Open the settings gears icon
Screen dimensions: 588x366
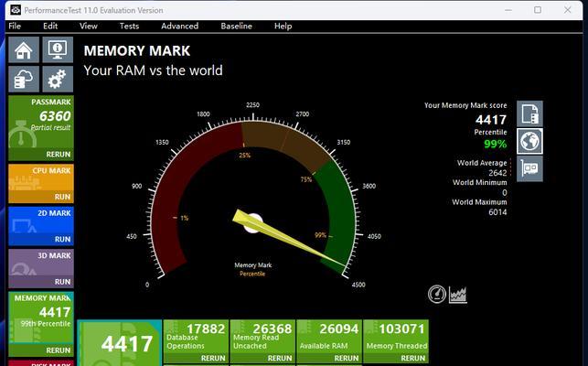coord(58,79)
